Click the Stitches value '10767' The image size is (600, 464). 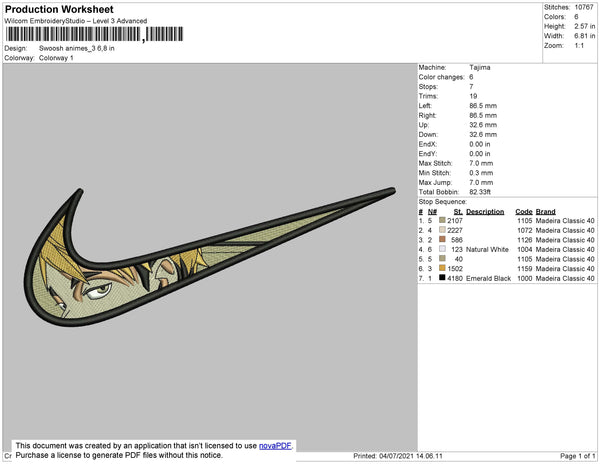click(584, 7)
